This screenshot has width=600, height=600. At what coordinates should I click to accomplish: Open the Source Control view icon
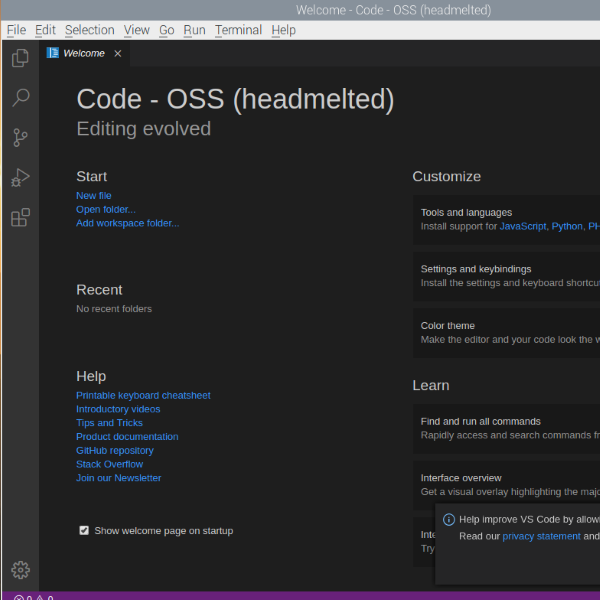coord(20,138)
